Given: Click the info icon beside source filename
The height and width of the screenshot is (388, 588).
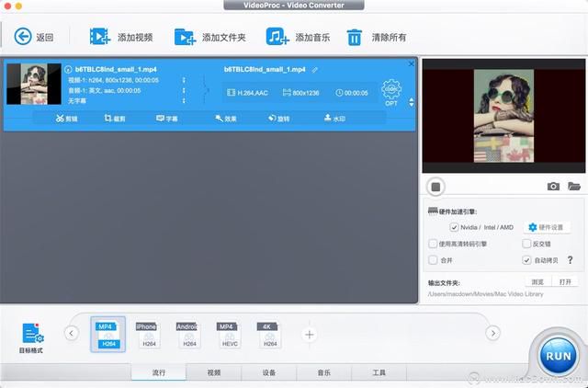Looking at the screenshot, I should point(68,70).
